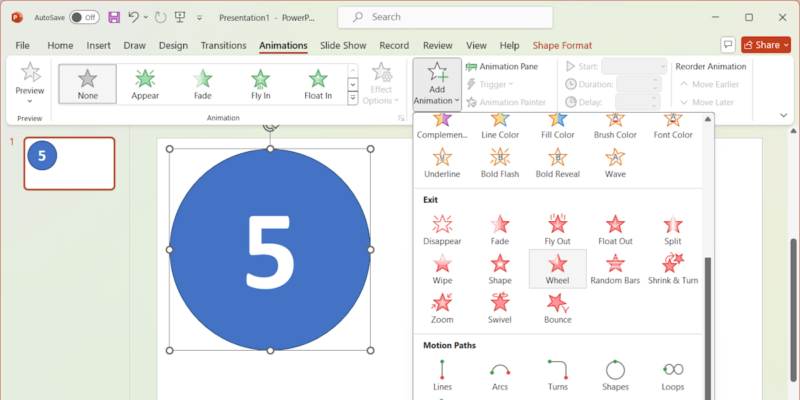Screen dimensions: 800x400
Task: Open the Shape Format tab
Action: click(x=562, y=45)
